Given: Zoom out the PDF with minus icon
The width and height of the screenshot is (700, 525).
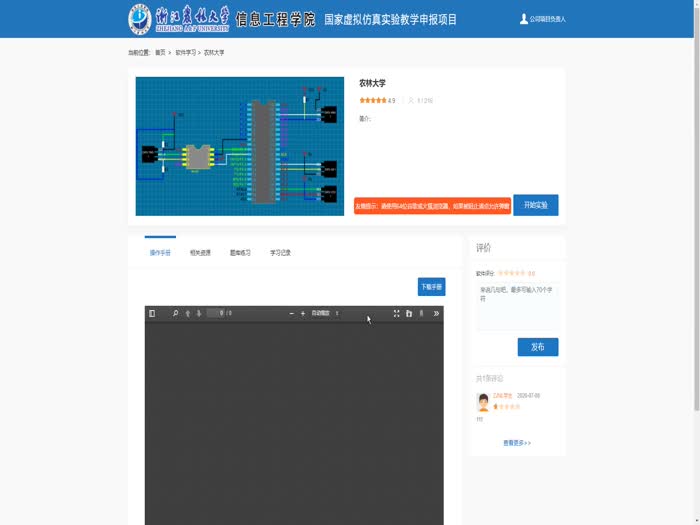Looking at the screenshot, I should 291,314.
